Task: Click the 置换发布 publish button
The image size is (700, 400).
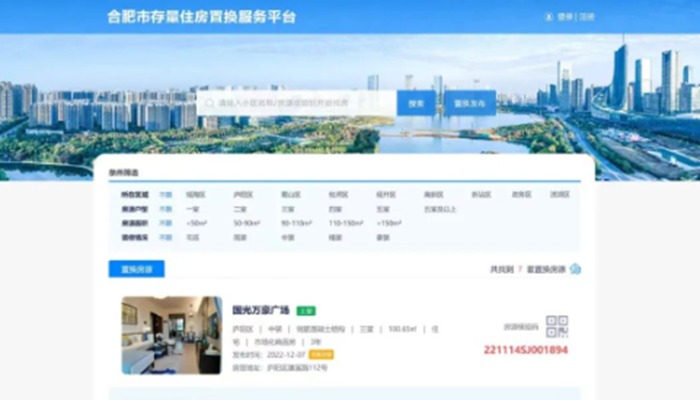Action: click(469, 102)
